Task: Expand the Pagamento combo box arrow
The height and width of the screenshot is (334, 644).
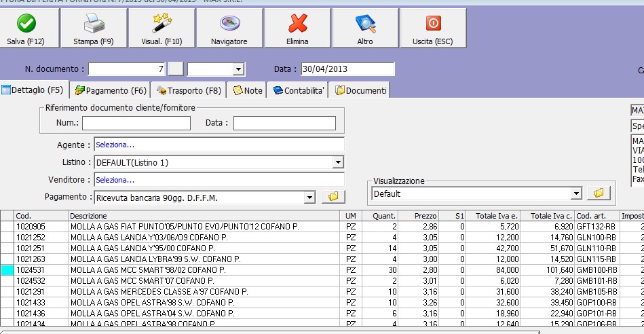Action: coord(309,198)
